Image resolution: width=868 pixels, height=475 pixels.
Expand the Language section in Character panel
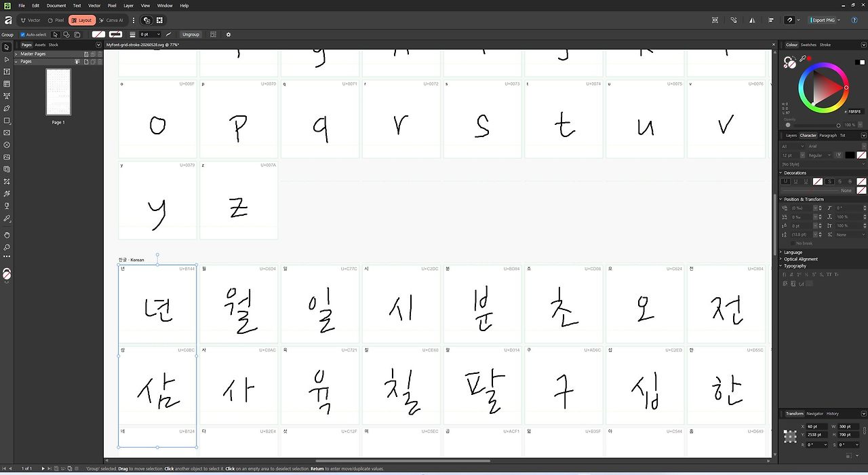point(793,252)
